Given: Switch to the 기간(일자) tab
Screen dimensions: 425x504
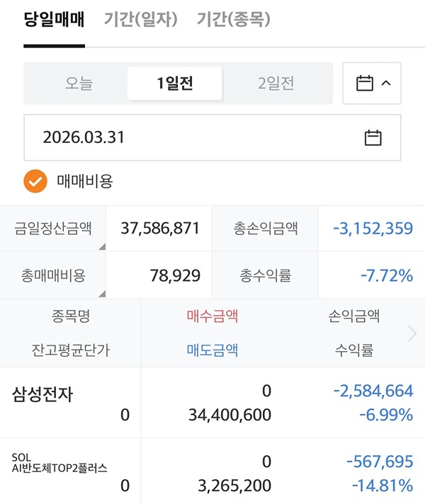Looking at the screenshot, I should (x=140, y=19).
